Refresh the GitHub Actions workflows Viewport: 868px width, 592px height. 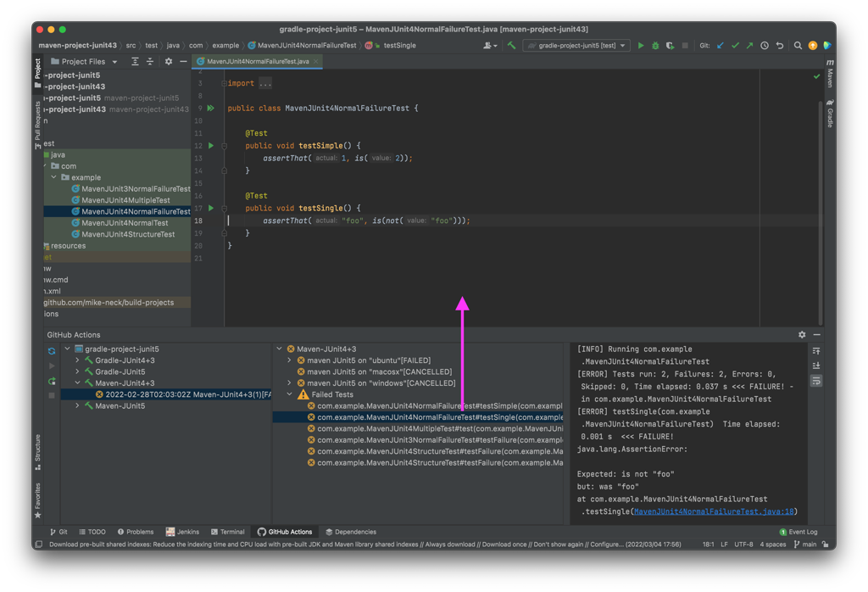coord(52,351)
